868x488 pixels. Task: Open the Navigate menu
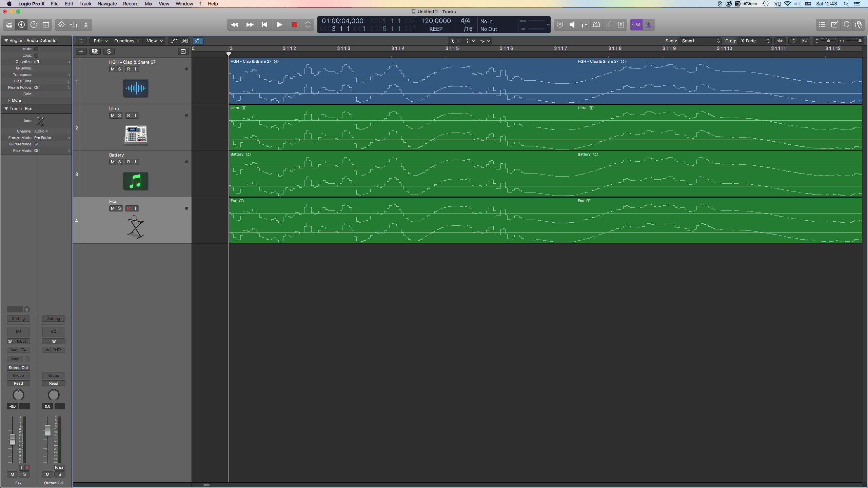tap(107, 4)
